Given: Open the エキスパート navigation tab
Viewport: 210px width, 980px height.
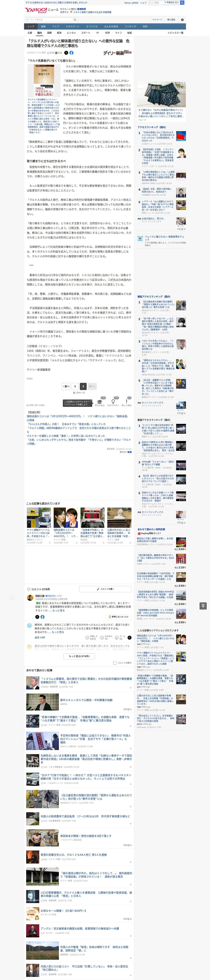Looking at the screenshot, I should click(x=72, y=26).
